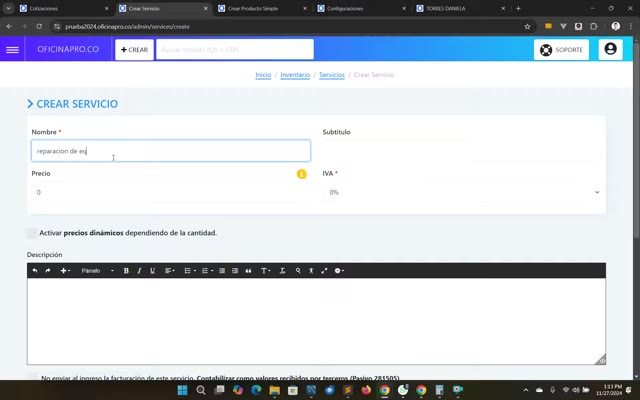640x400 pixels.
Task: Open find/search in the editor
Action: pyautogui.click(x=298, y=271)
